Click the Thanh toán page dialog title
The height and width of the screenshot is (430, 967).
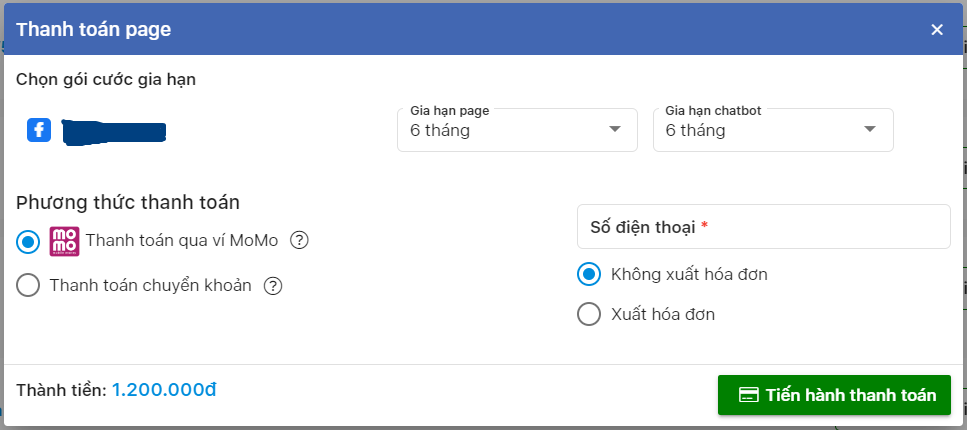(x=93, y=30)
